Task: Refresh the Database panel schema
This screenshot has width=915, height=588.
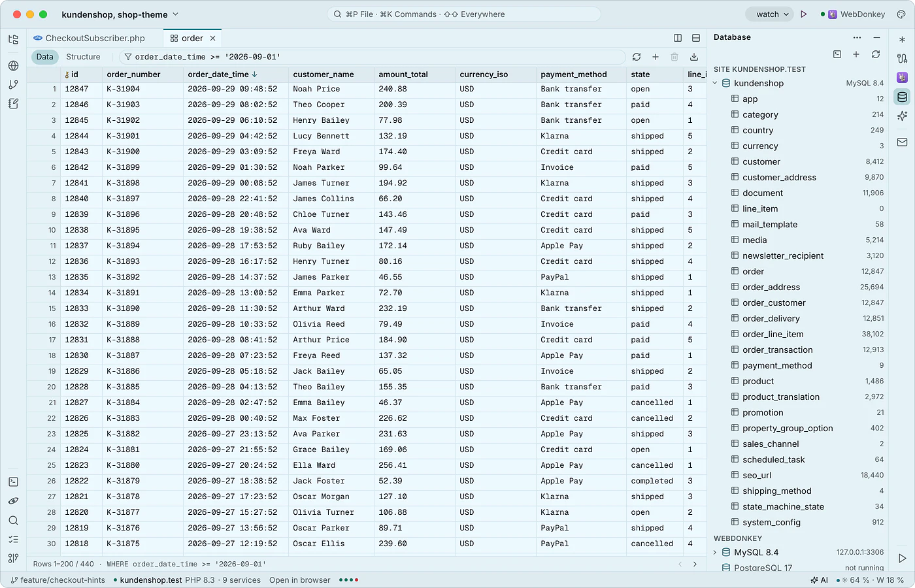Action: pos(876,54)
